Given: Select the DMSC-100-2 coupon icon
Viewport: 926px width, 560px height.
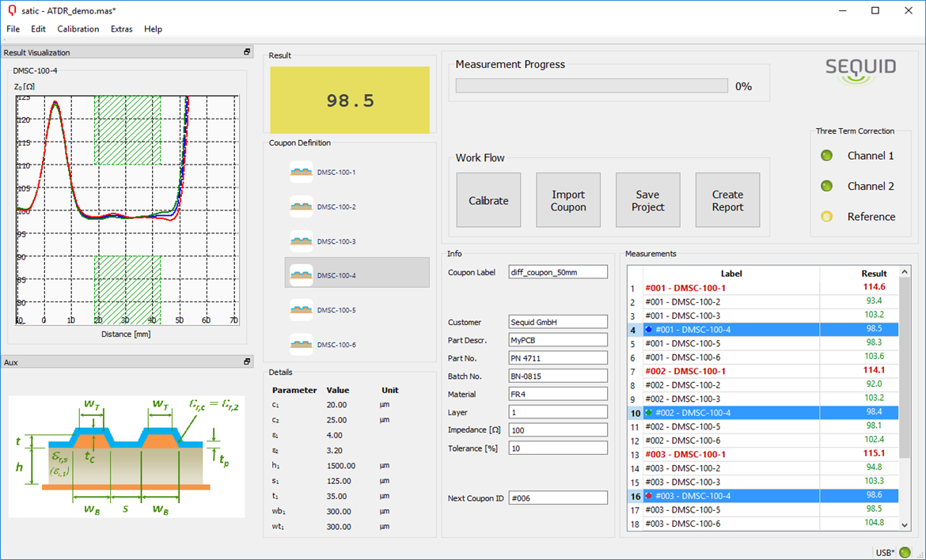Looking at the screenshot, I should pyautogui.click(x=302, y=206).
